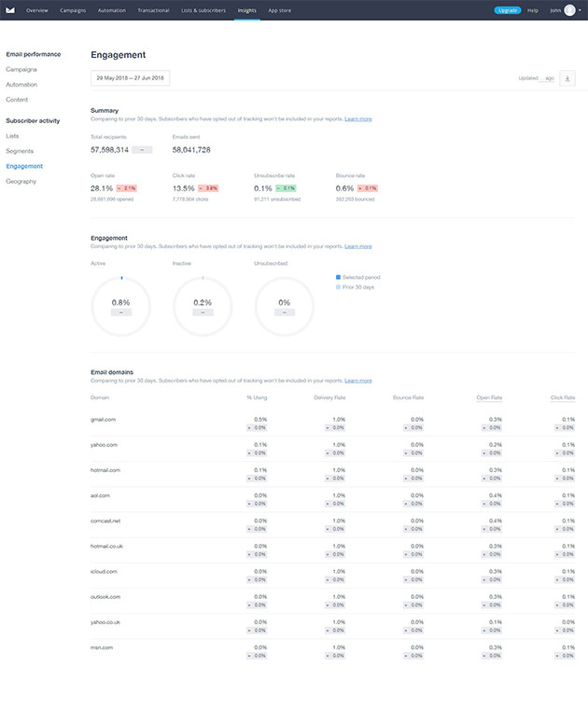This screenshot has height=709, width=588.
Task: Open the Help link
Action: (x=533, y=10)
